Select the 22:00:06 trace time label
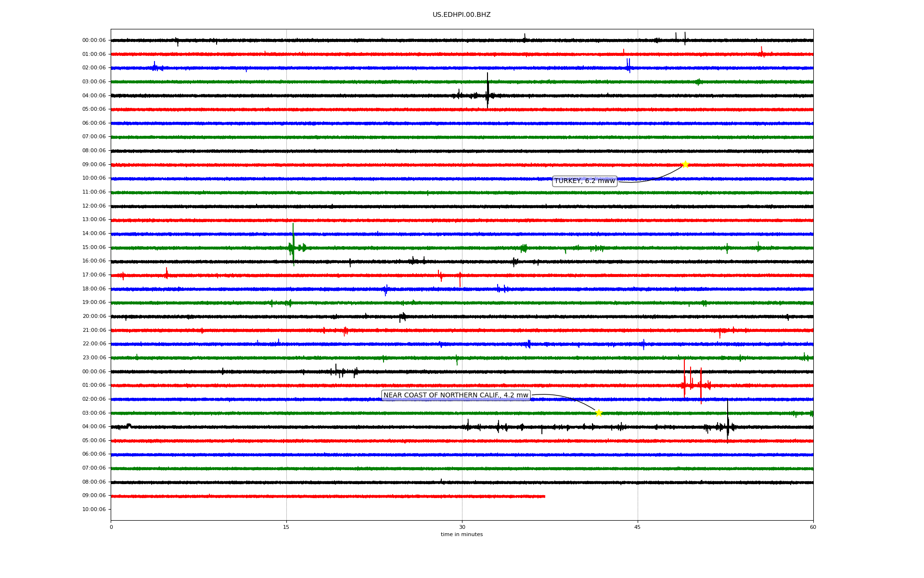This screenshot has width=924, height=578. tap(94, 344)
